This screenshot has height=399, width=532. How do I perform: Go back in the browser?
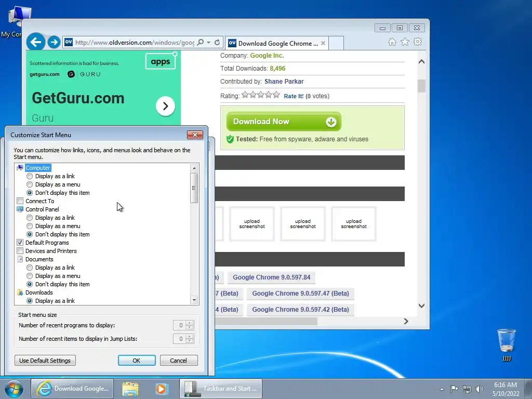pos(36,42)
